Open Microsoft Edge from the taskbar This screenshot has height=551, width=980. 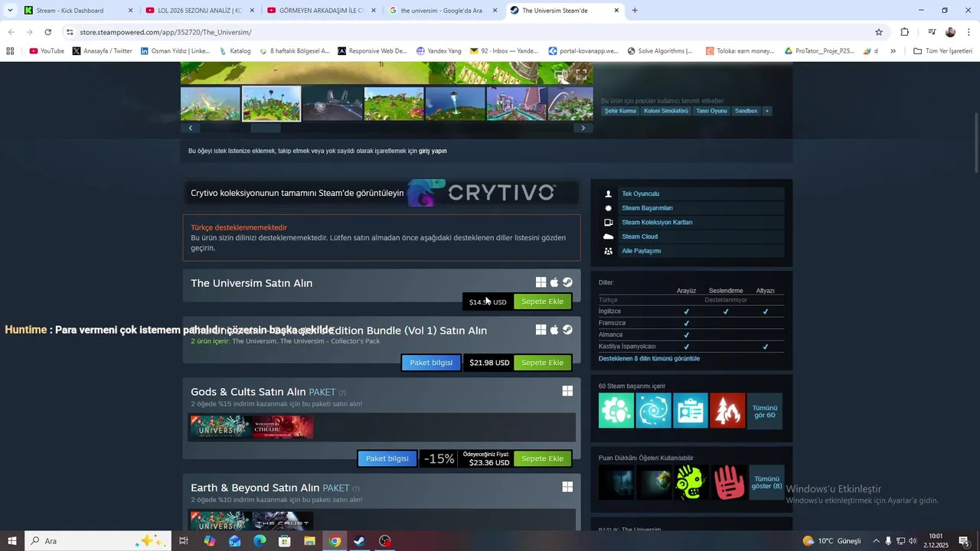coord(260,541)
